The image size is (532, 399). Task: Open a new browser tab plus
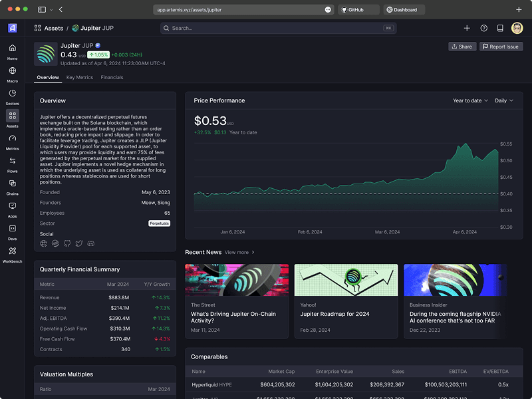(x=519, y=9)
